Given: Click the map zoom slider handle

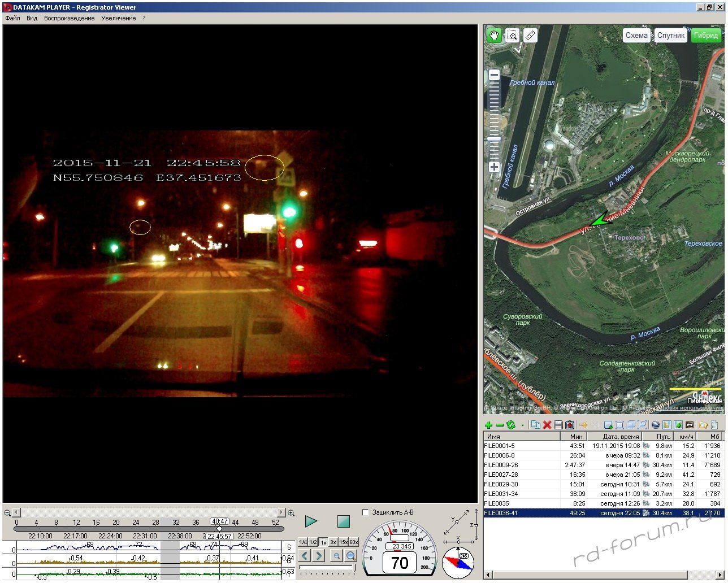Looking at the screenshot, I should 494,138.
